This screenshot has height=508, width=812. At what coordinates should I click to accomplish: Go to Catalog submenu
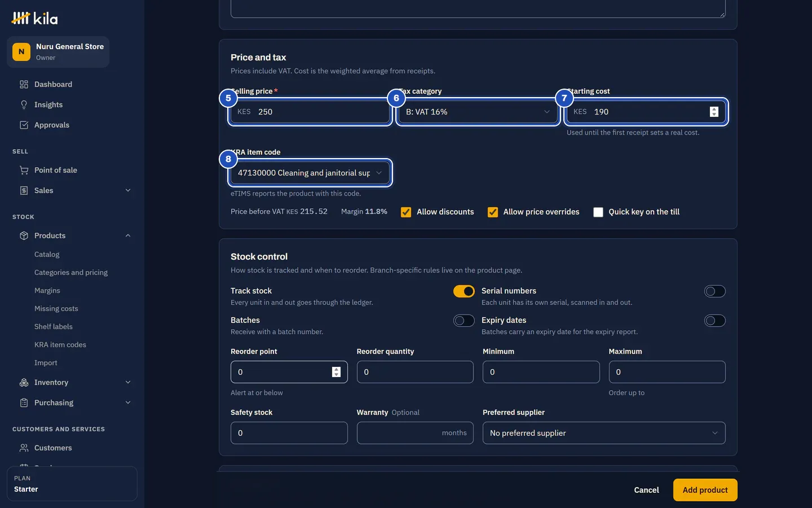click(x=47, y=255)
